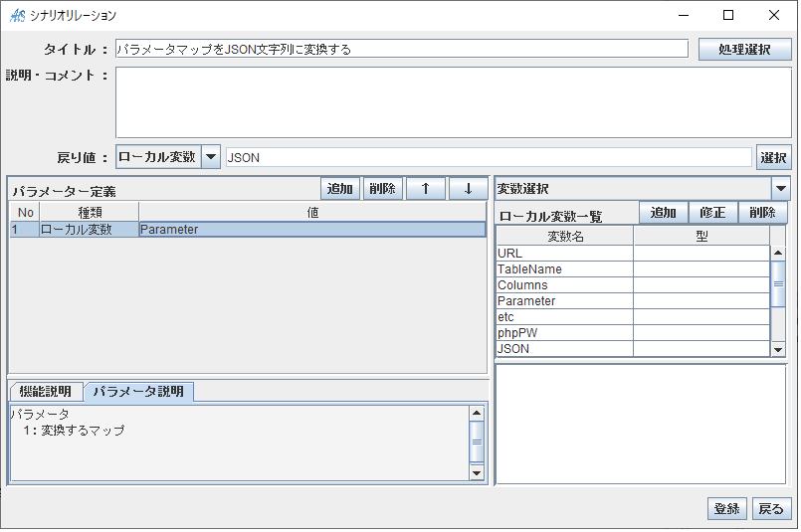This screenshot has height=532, width=801.
Task: Maximize the シナリオリレーション window
Action: [x=728, y=15]
